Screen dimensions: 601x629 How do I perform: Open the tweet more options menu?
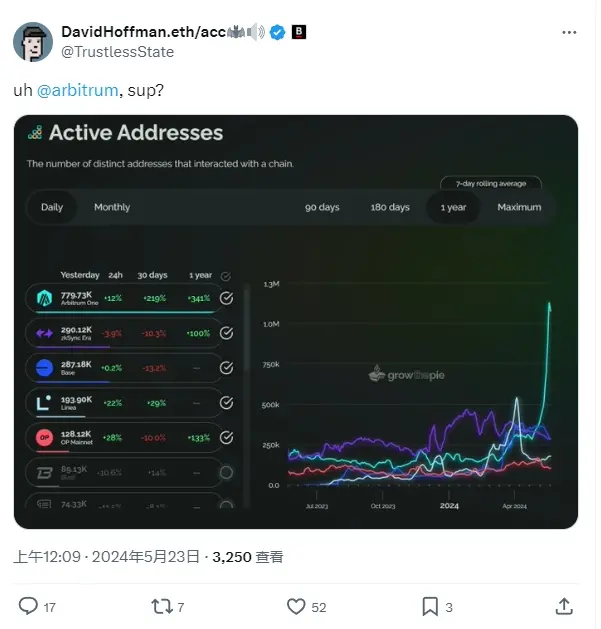tap(569, 32)
